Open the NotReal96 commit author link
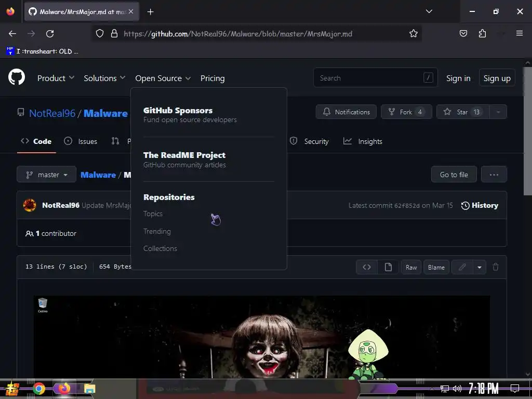Image resolution: width=532 pixels, height=399 pixels. tap(61, 205)
